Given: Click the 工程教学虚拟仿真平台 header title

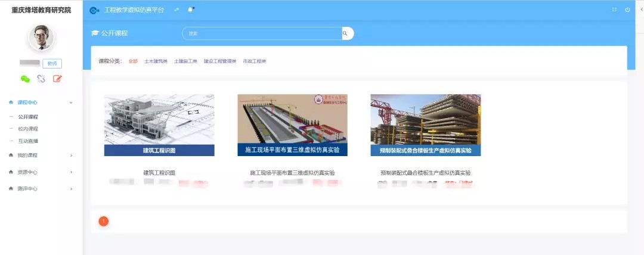Looking at the screenshot, I should 134,10.
